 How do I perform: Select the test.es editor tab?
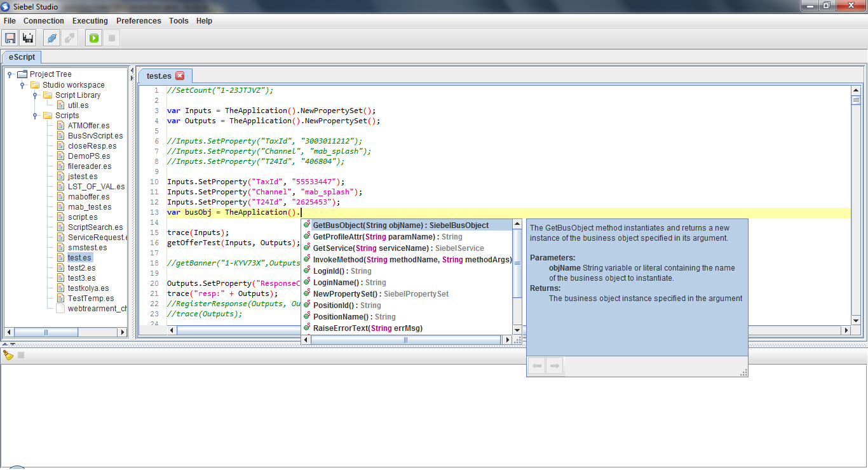click(159, 76)
